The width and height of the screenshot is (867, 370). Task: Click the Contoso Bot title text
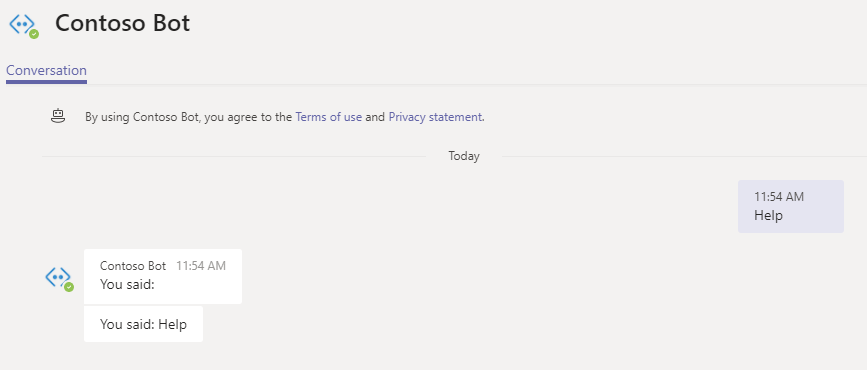click(x=123, y=23)
